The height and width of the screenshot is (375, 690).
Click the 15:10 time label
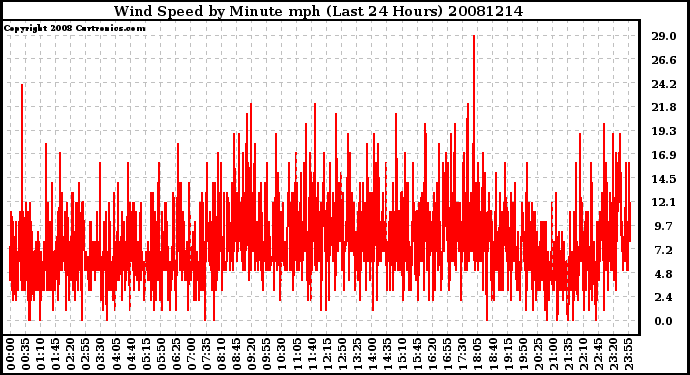click(x=402, y=354)
